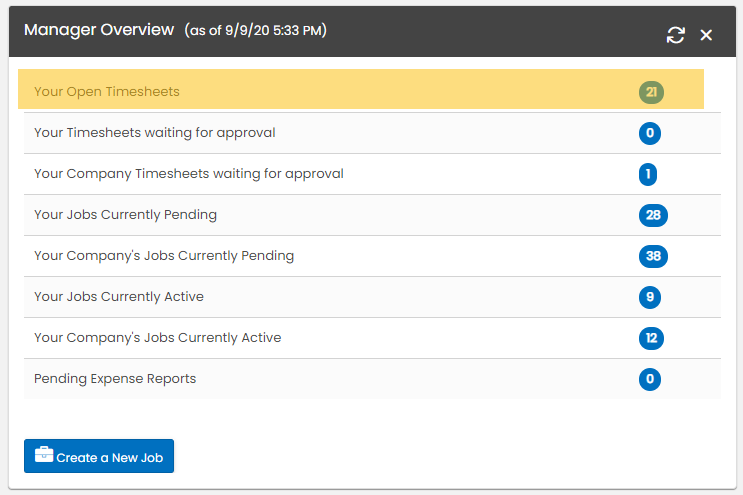Click the Manager Overview title text
The height and width of the screenshot is (495, 743).
coord(99,30)
